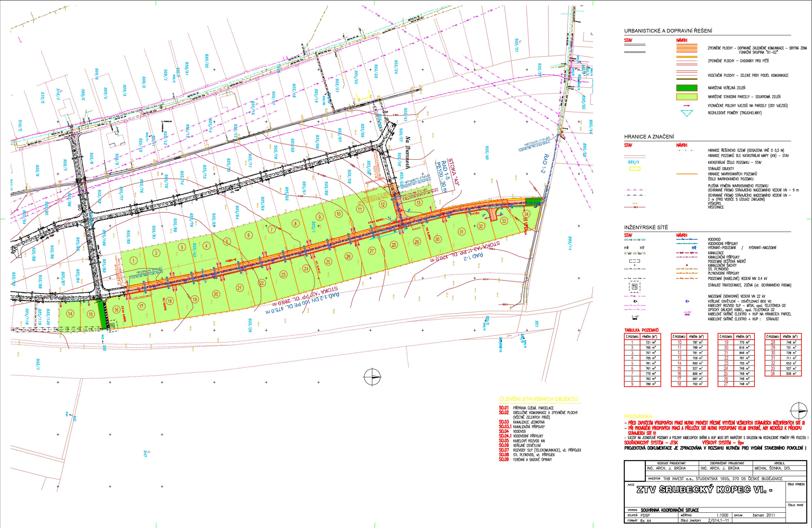
Task: Select circled parcel number 1 on the plan
Action: (x=134, y=261)
